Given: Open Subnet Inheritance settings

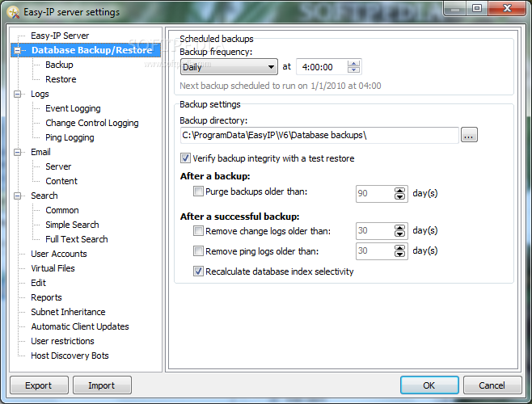Looking at the screenshot, I should tap(68, 313).
